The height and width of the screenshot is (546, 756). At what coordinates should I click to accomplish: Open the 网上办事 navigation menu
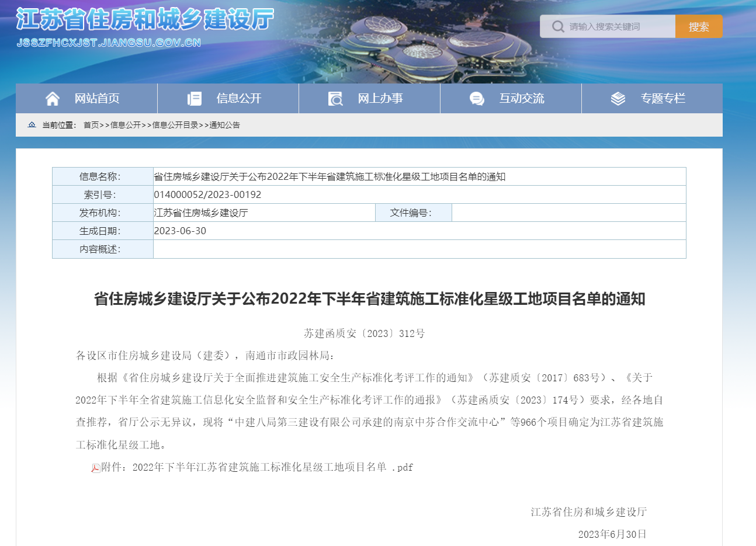point(369,98)
